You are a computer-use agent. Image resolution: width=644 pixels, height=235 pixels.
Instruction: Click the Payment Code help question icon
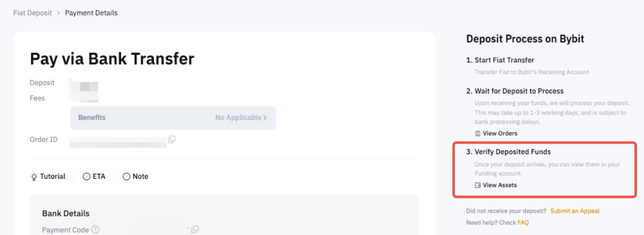95,229
